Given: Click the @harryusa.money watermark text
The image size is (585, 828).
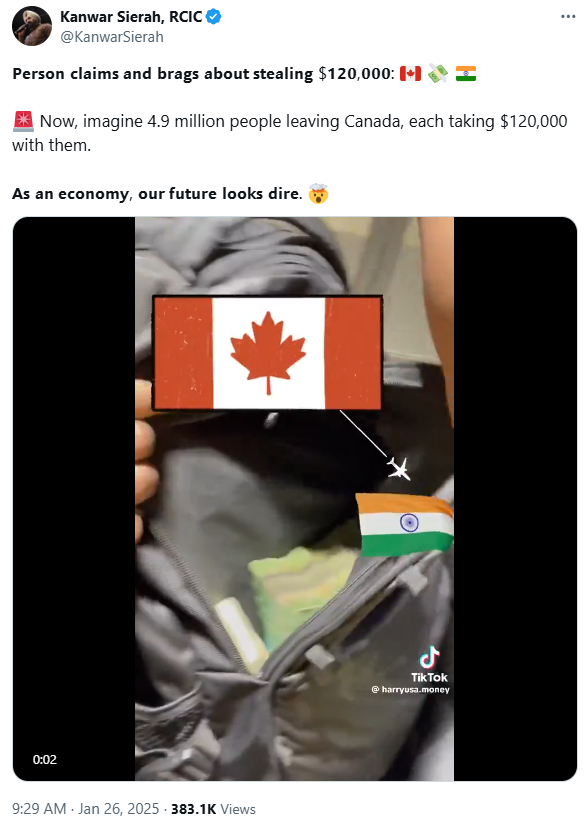Looking at the screenshot, I should click(x=410, y=690).
